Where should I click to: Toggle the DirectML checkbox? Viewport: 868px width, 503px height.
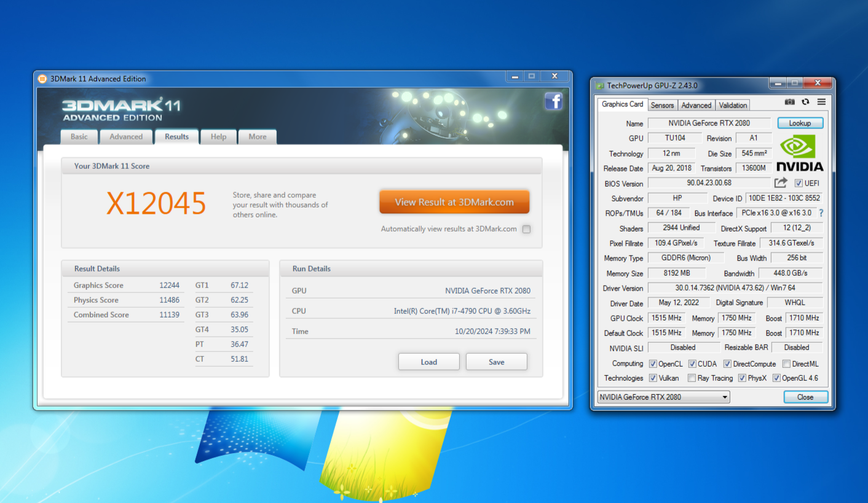[x=786, y=364]
